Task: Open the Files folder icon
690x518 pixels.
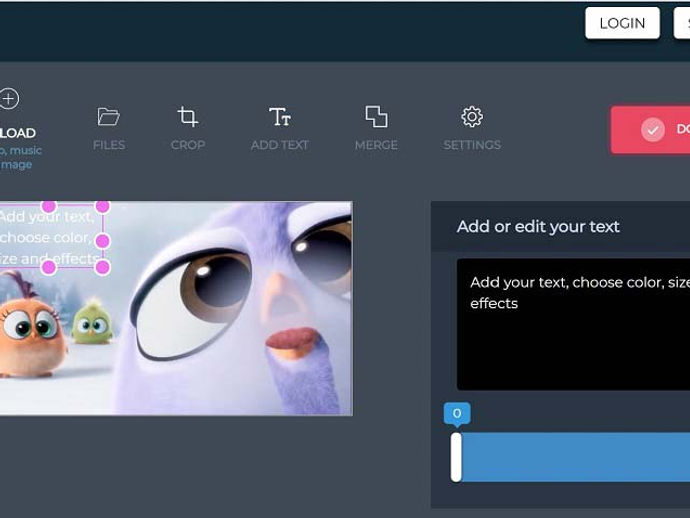Action: click(x=108, y=117)
